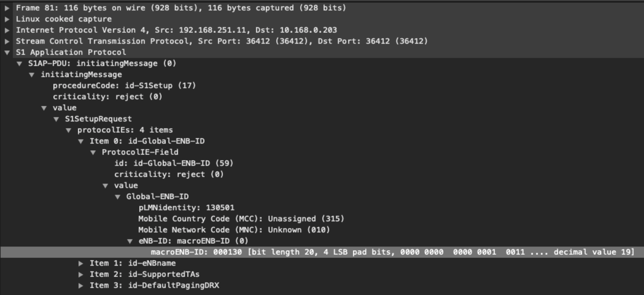Collapse the S1SetupRequest node
This screenshot has width=644, height=295.
point(56,119)
